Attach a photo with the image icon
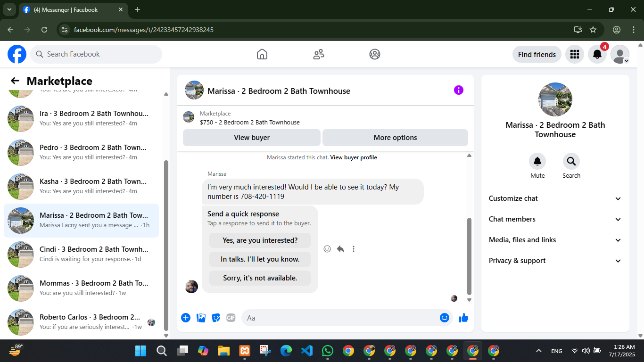The image size is (644, 362). click(x=201, y=318)
